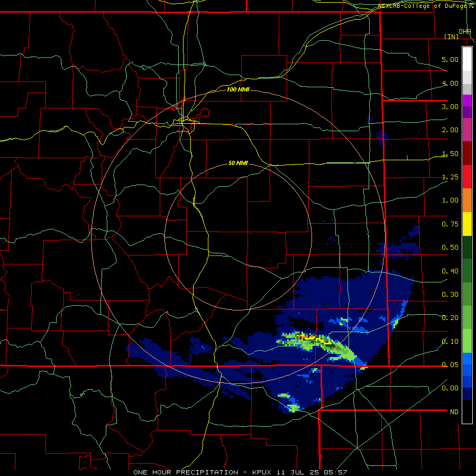Click the "4.00" legend value
Screen dimensions: 476x476
[450, 83]
